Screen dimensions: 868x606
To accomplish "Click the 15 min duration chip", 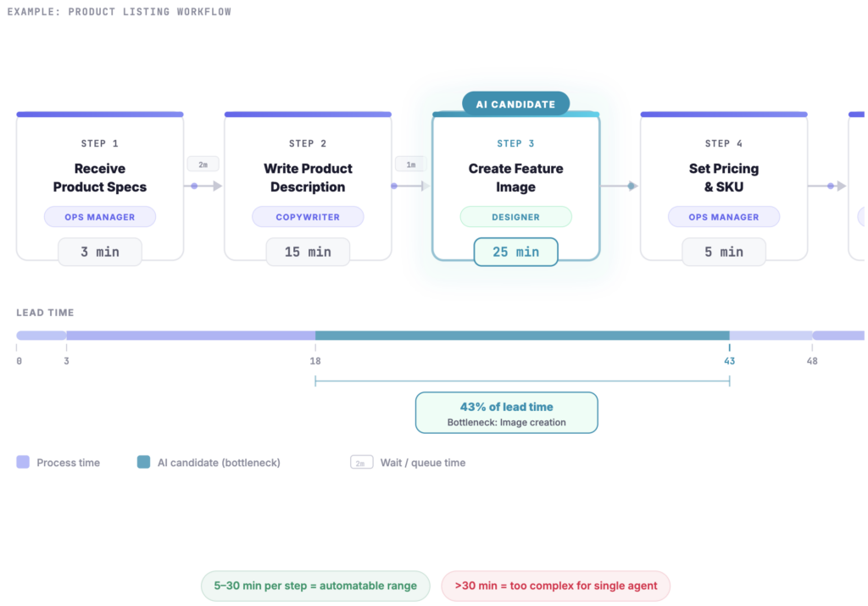I will [x=308, y=252].
